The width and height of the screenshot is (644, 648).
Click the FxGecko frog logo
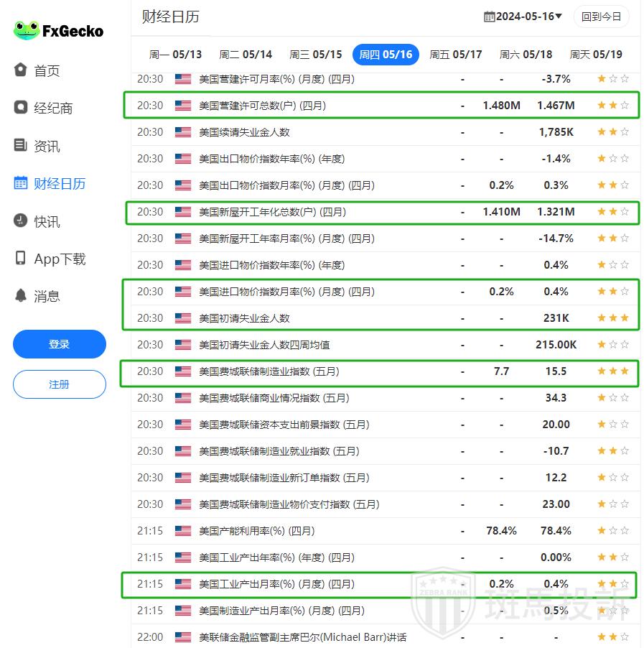[27, 30]
